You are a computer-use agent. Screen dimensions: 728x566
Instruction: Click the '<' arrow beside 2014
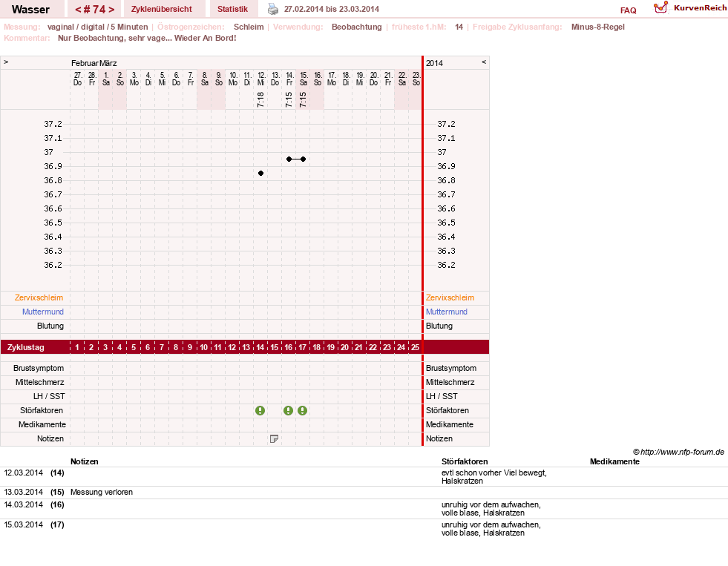(484, 62)
